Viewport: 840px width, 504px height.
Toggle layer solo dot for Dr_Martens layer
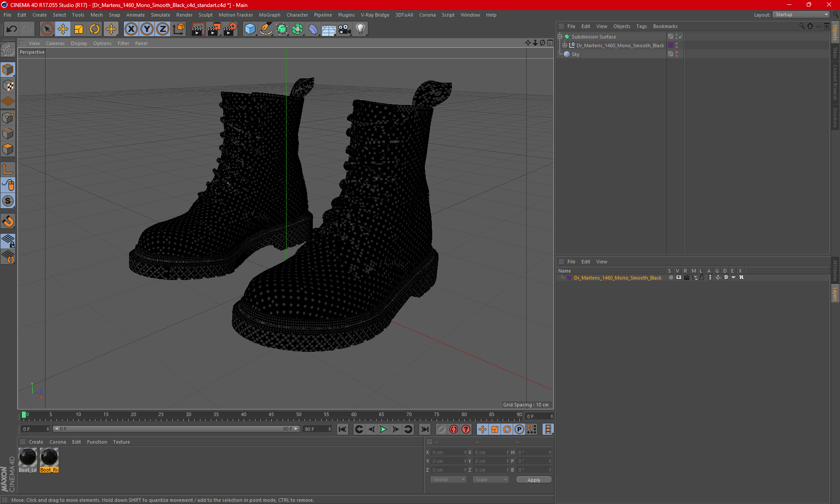(671, 277)
